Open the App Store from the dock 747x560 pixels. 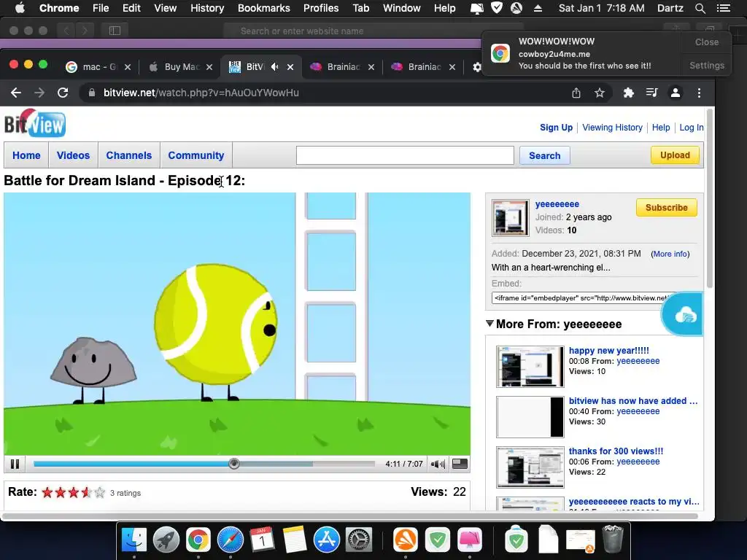[x=327, y=540]
